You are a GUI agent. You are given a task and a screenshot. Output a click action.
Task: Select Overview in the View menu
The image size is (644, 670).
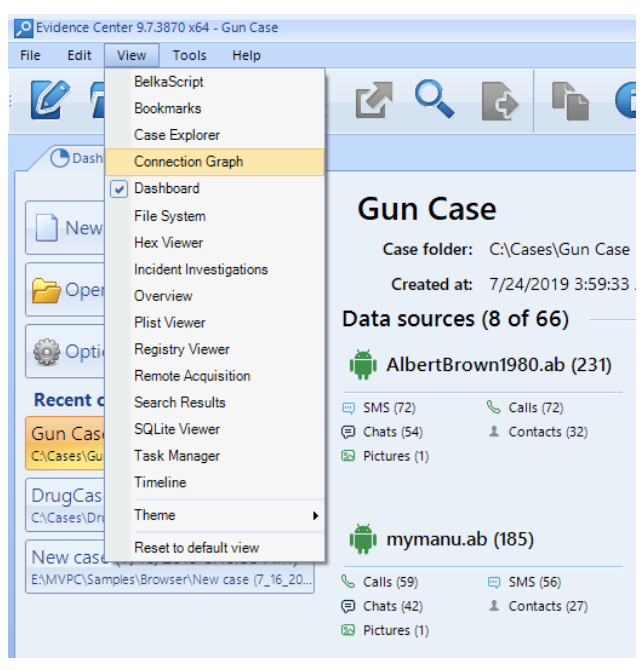(215, 296)
